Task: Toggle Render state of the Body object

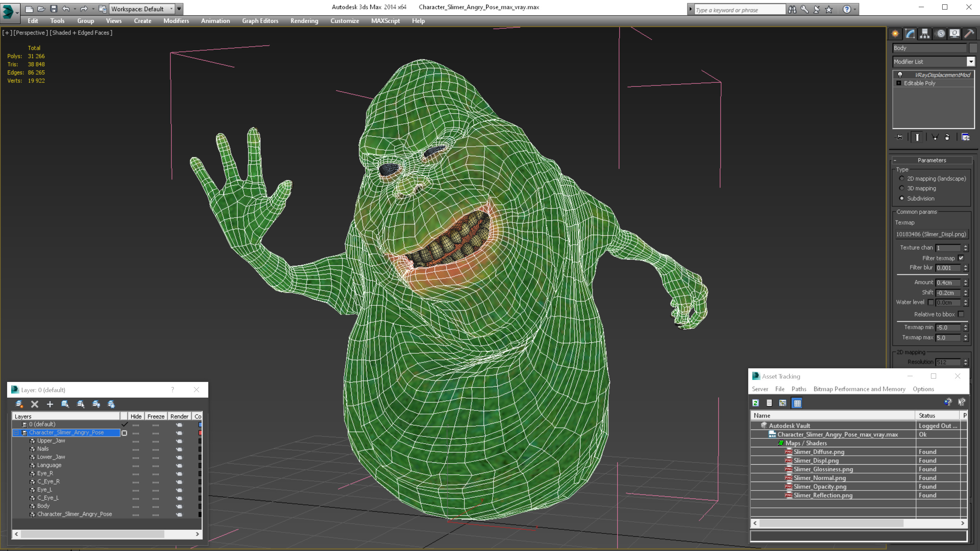Action: coord(179,506)
